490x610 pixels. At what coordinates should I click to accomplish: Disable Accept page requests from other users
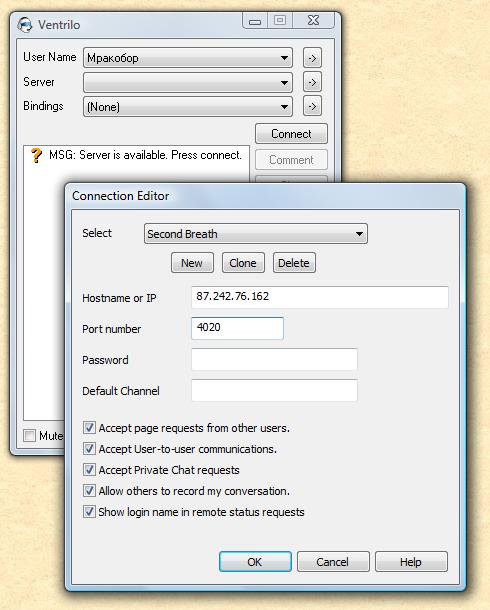click(89, 428)
